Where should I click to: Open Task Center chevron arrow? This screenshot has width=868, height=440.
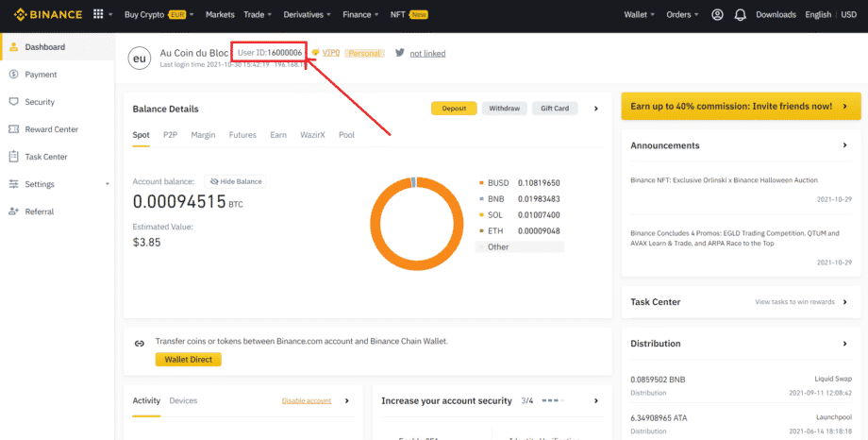coord(844,302)
